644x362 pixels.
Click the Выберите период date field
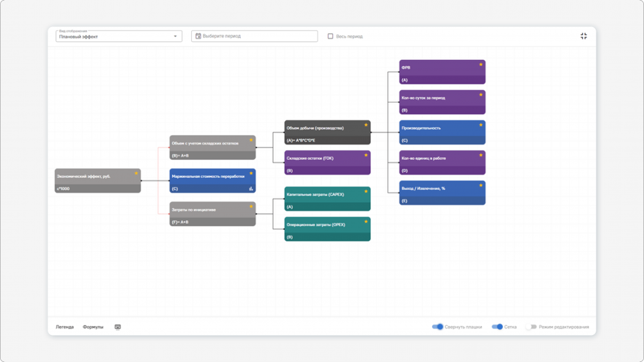[254, 36]
